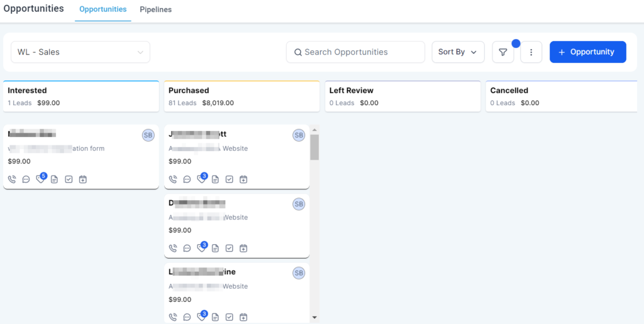
Task: Open the filter funnel button
Action: coord(503,52)
